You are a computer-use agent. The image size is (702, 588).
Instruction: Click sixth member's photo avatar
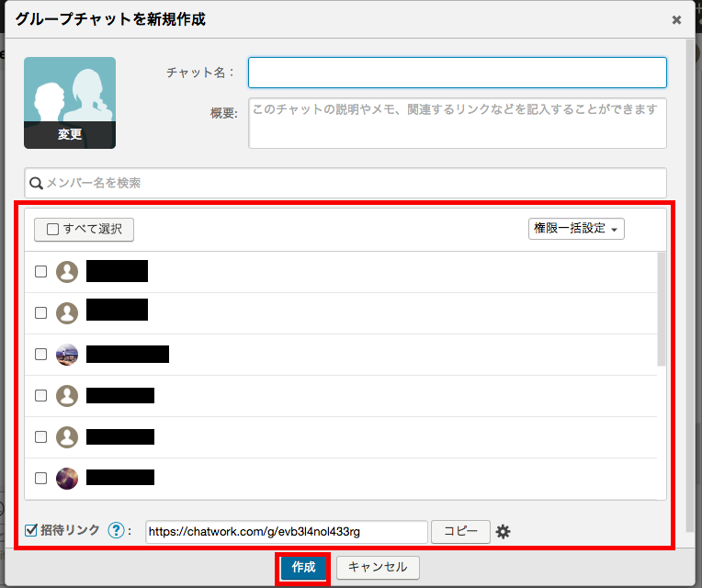(x=67, y=478)
